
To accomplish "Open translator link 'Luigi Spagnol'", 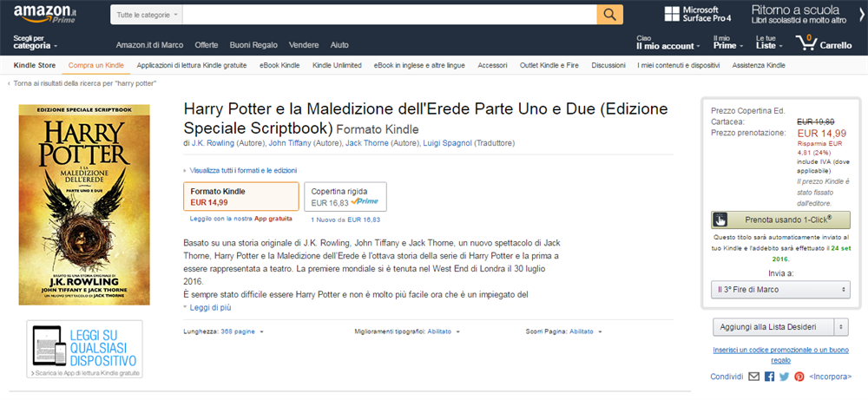I will click(x=447, y=143).
